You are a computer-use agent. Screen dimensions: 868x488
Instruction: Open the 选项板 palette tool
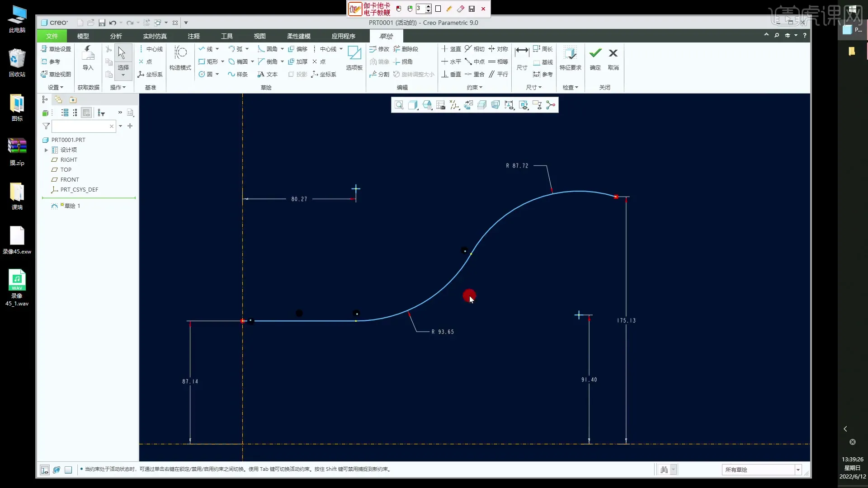point(354,58)
